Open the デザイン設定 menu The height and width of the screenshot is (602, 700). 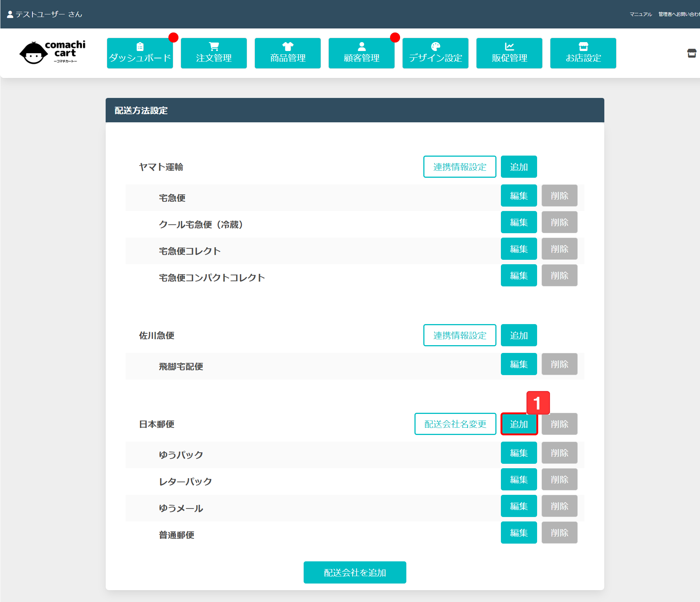(436, 53)
